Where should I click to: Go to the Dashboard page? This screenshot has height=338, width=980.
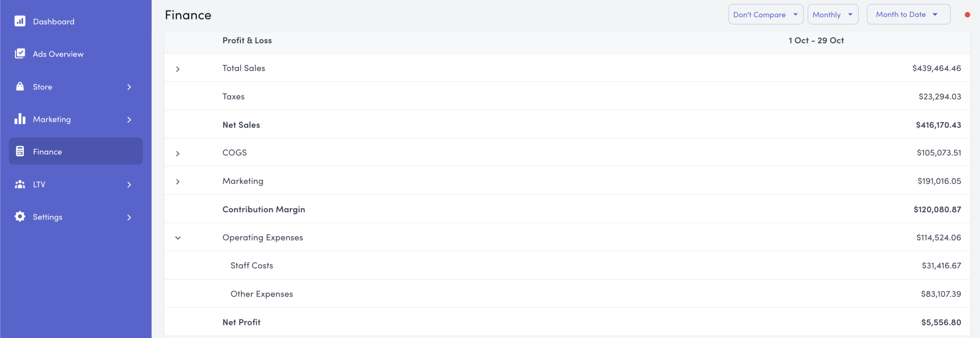[x=54, y=21]
